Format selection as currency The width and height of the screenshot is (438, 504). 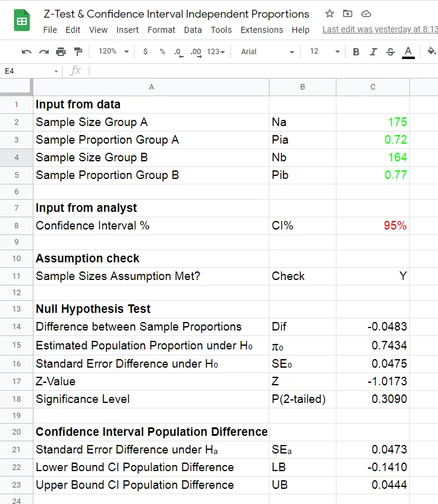(145, 51)
